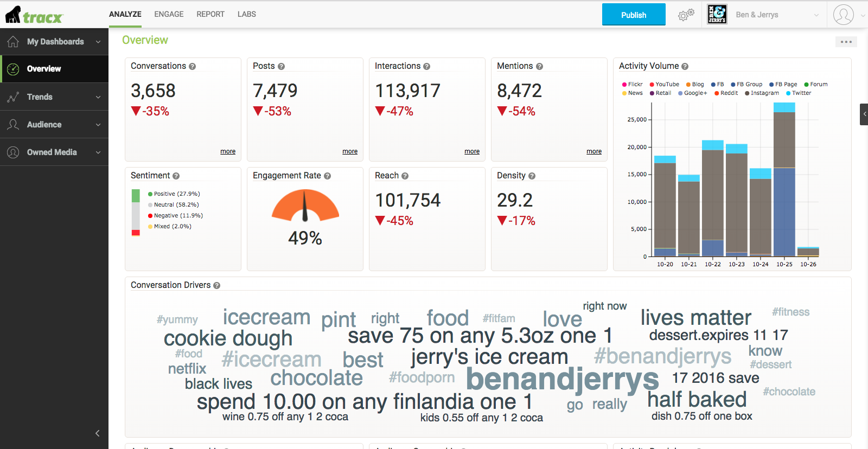Screen dimensions: 868x449
Task: Expand the Trends sidebar menu
Action: point(54,97)
